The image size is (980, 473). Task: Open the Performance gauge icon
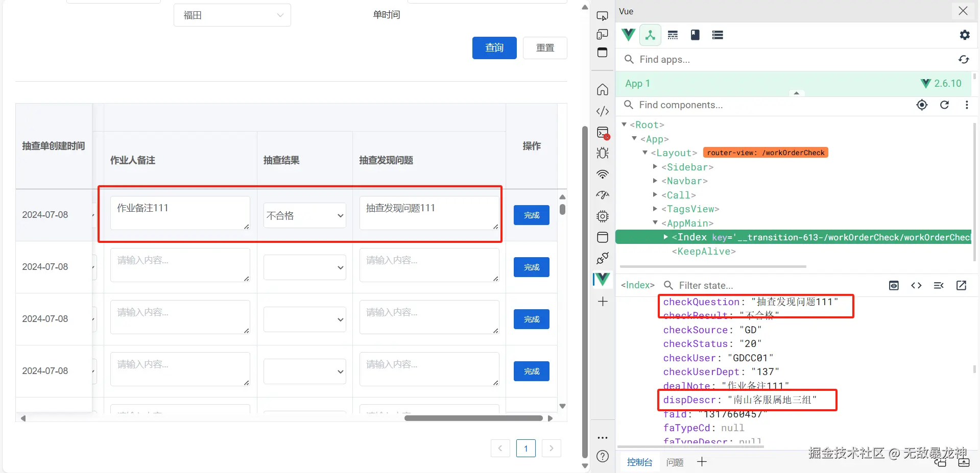point(603,195)
